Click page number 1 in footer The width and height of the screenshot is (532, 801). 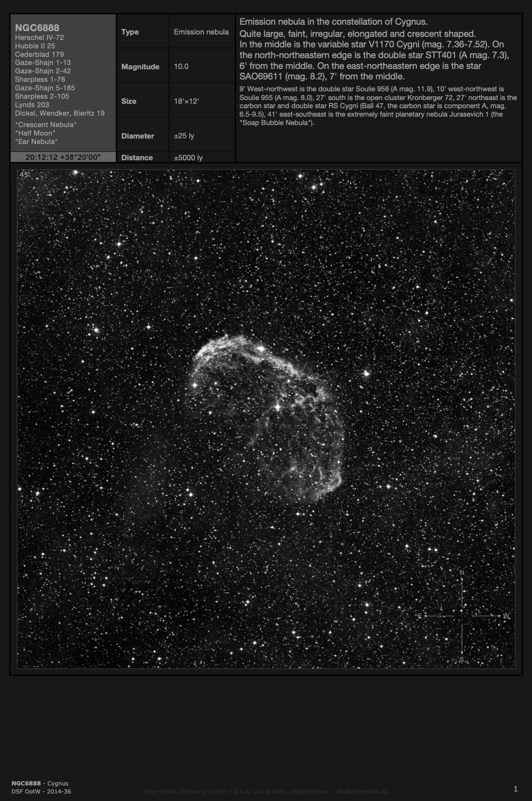[x=515, y=789]
